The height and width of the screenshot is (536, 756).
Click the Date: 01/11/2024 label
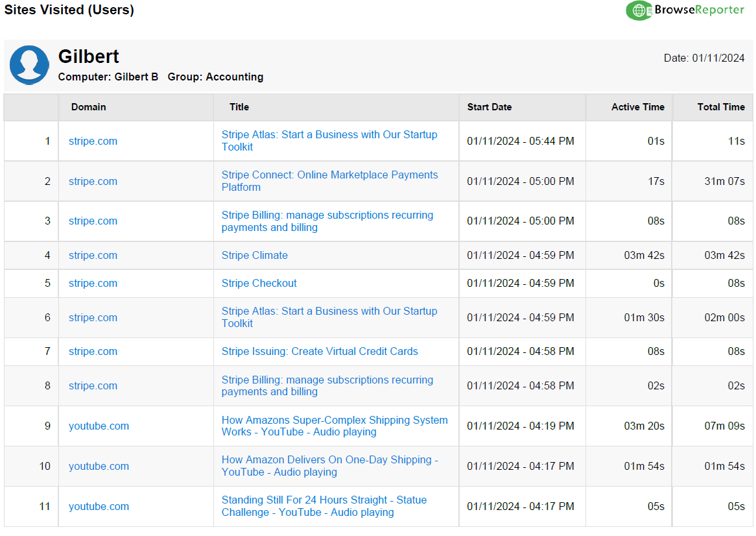[704, 58]
